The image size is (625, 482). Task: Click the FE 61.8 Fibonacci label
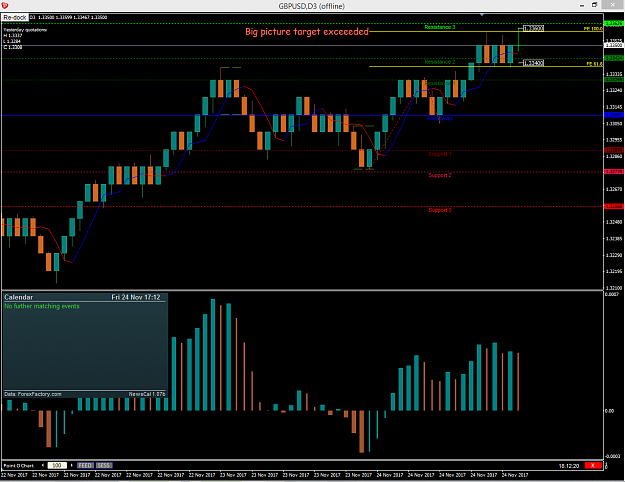pos(594,64)
